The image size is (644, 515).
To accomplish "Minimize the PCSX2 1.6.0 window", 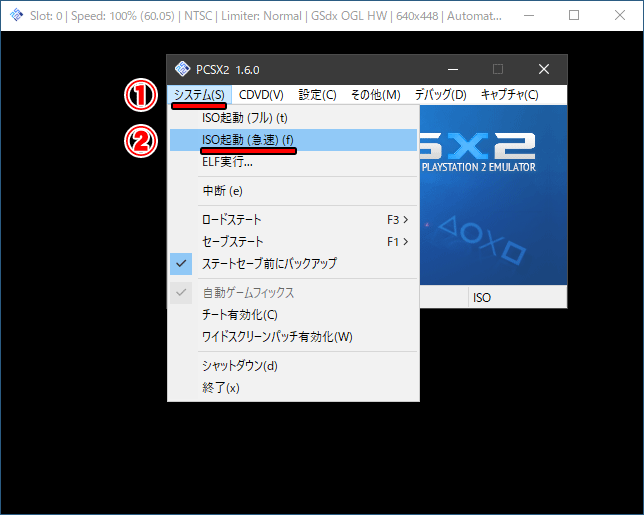I will pos(453,69).
